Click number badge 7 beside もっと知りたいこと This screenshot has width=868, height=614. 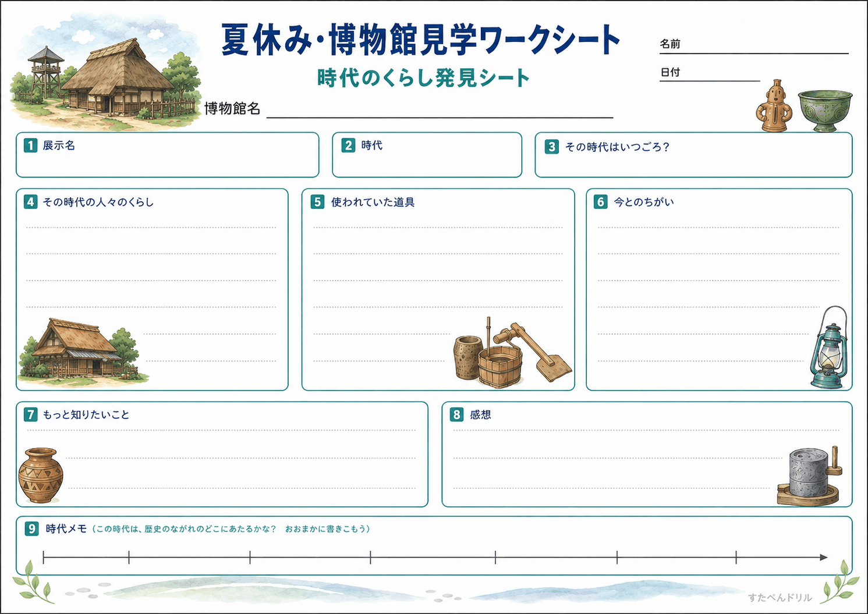30,414
